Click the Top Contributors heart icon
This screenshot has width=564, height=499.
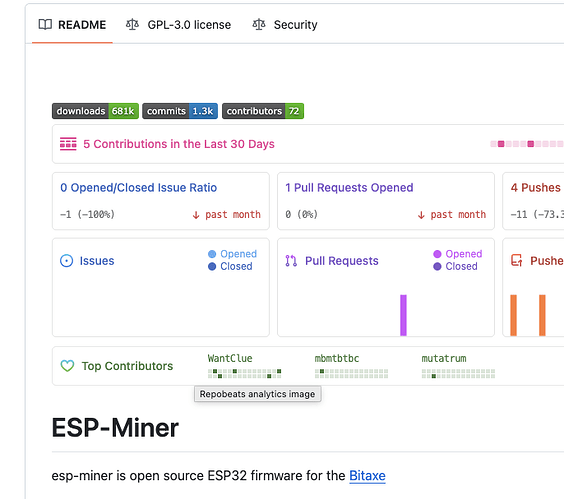tap(67, 366)
